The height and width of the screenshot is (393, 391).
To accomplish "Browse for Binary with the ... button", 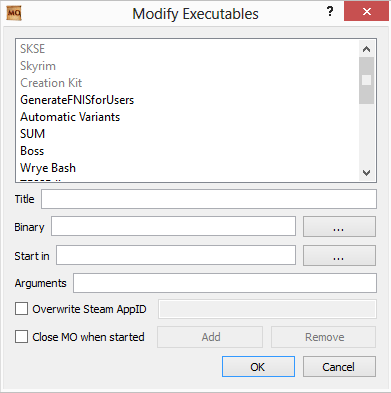I will point(339,227).
